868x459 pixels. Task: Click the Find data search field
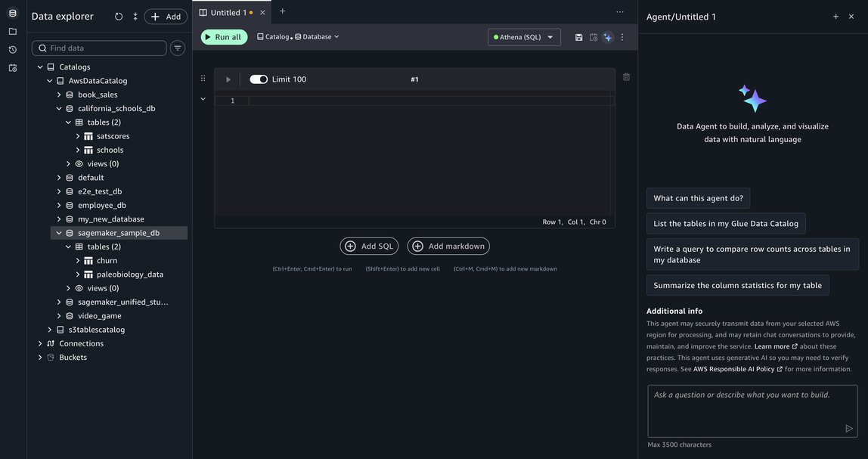(99, 48)
